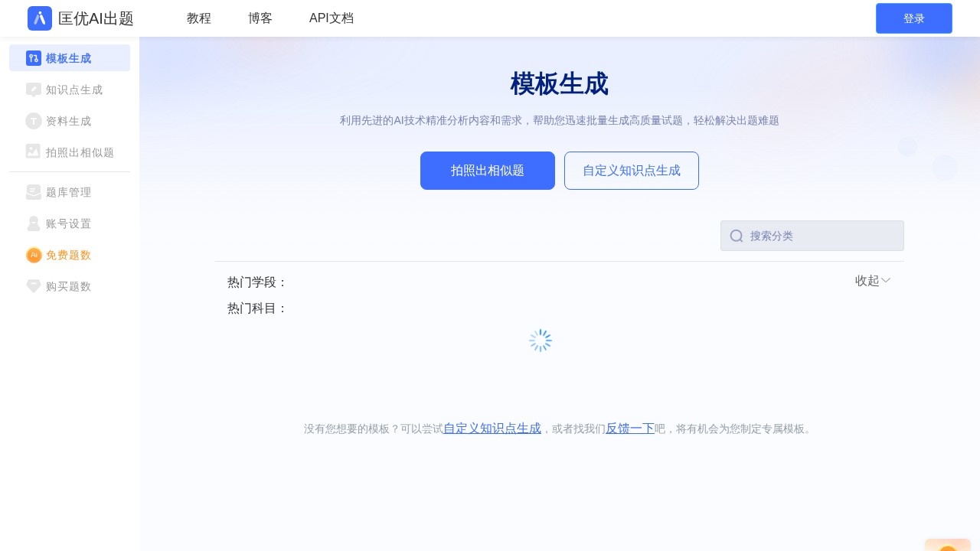This screenshot has width=980, height=551.
Task: Click the 购买题数 tag icon
Action: (34, 286)
